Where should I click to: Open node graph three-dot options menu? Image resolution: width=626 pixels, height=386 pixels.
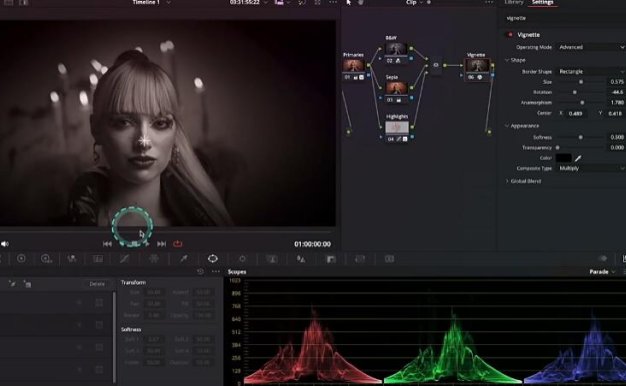[x=489, y=2]
